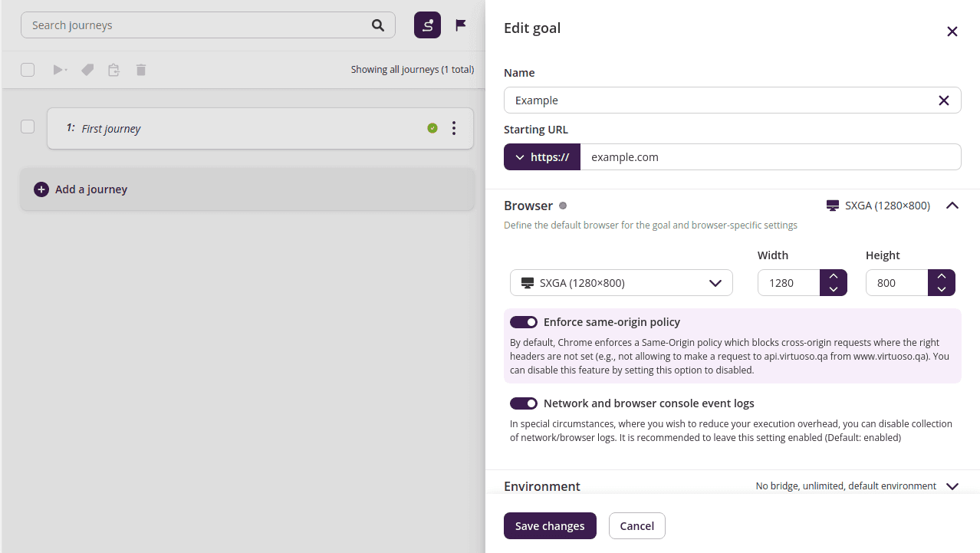Check the select-all journeys checkbox
The image size is (980, 553).
tap(27, 70)
